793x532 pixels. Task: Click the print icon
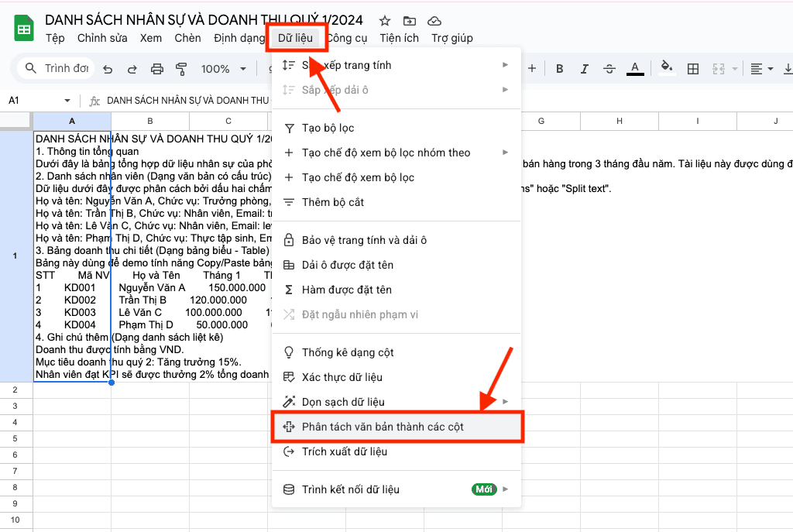pos(157,69)
